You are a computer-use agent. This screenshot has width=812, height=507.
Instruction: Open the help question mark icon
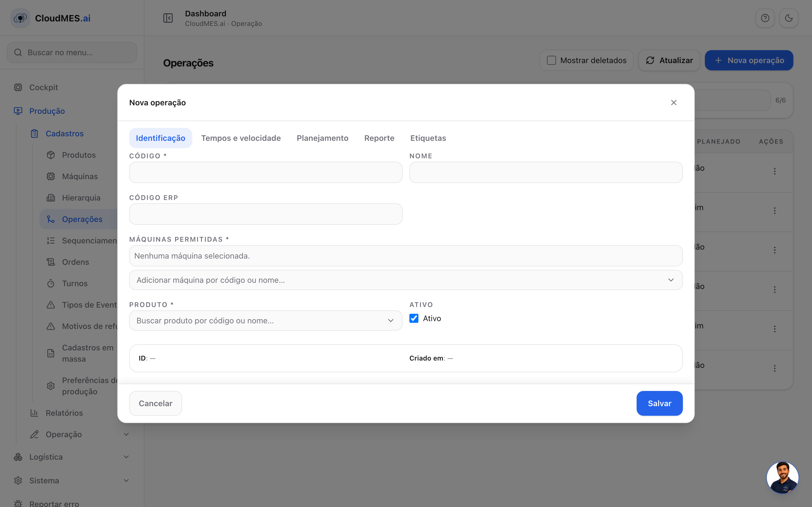[765, 18]
